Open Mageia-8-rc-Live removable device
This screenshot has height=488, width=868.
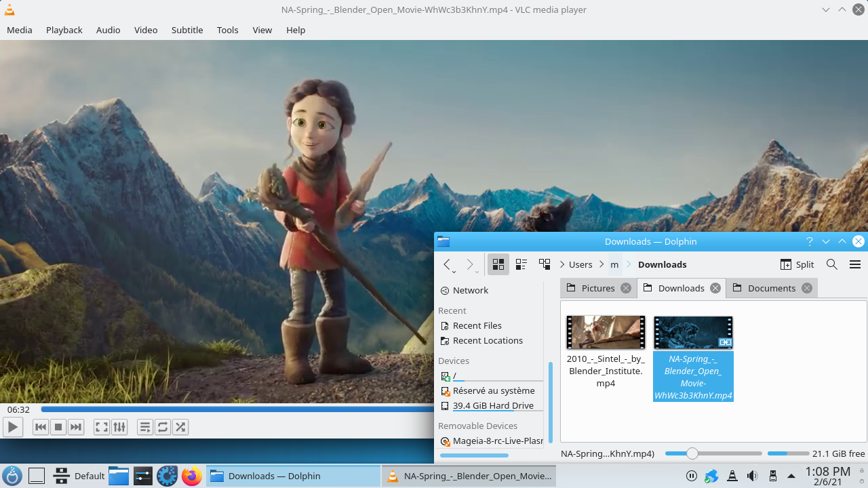(490, 441)
